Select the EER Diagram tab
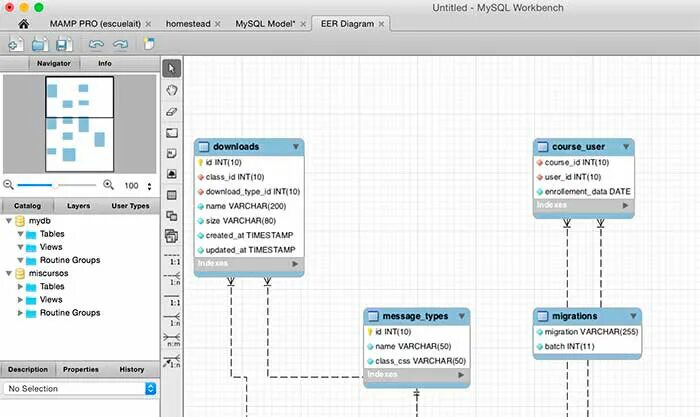 [347, 24]
